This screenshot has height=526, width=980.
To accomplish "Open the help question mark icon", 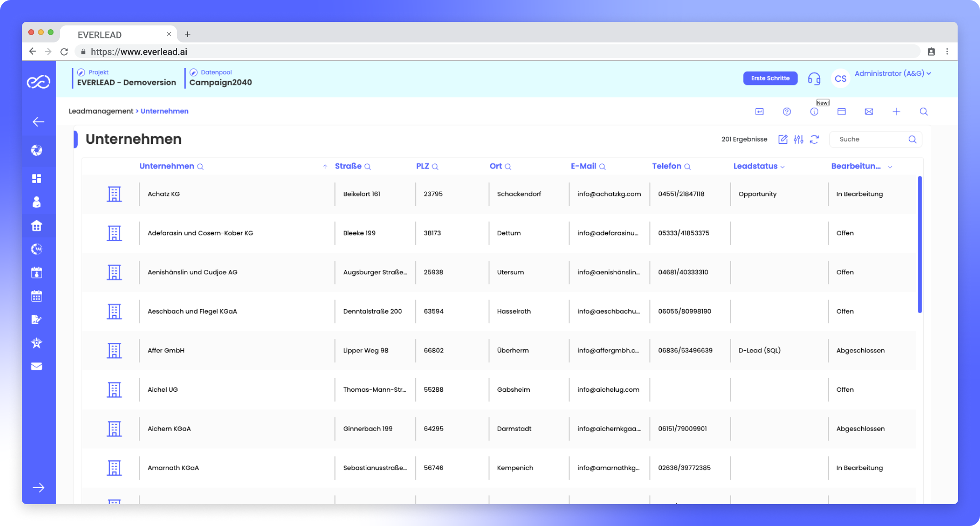I will tap(786, 111).
